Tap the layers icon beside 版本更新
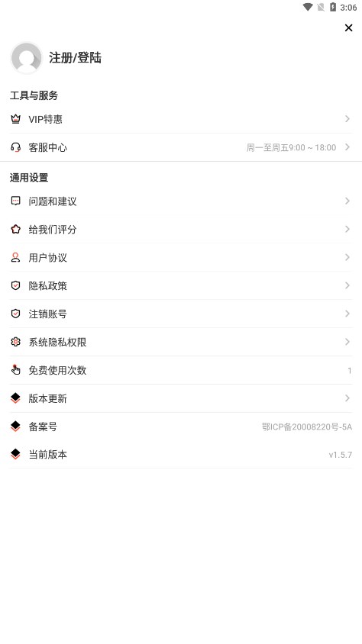Screen dimensions: 362x644 pyautogui.click(x=15, y=398)
